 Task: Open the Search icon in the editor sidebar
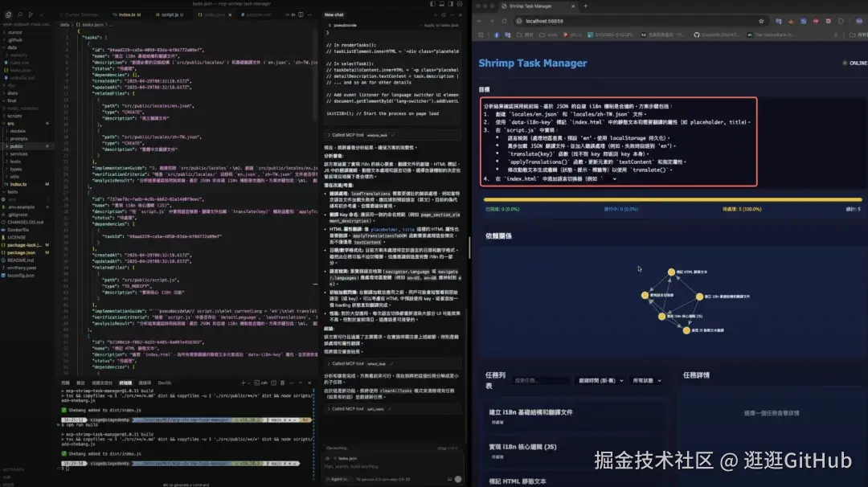pos(19,14)
